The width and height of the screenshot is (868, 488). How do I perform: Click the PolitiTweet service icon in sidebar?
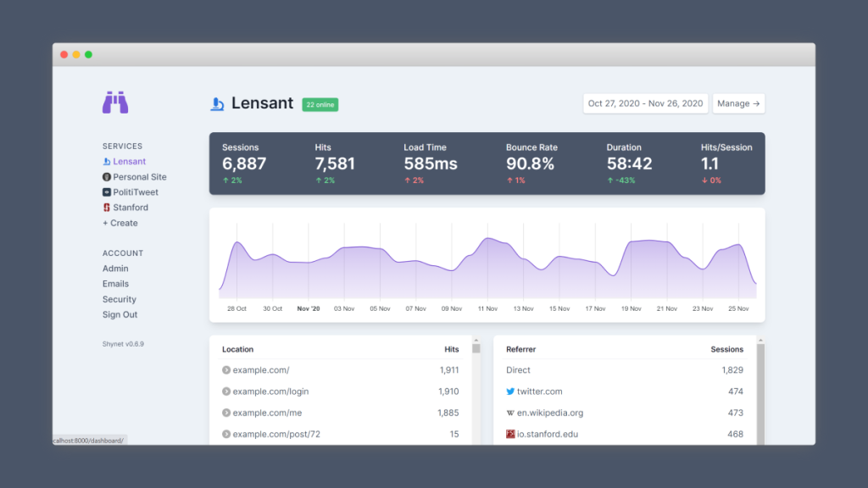tap(107, 192)
